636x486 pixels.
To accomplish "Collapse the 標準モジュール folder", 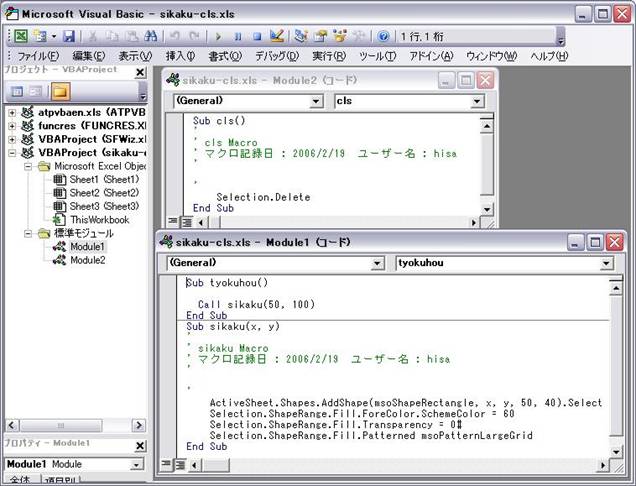I will 28,233.
